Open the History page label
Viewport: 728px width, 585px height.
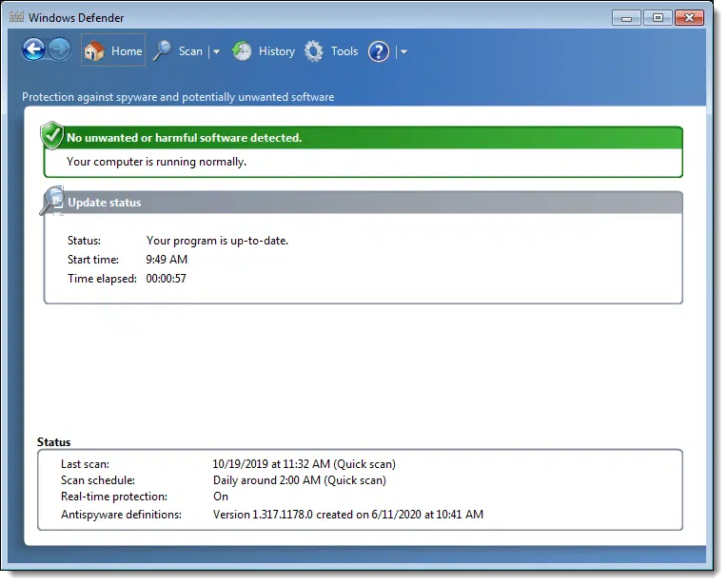[277, 51]
